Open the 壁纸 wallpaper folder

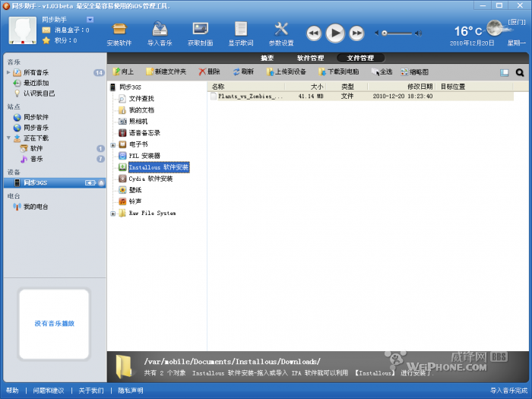[135, 190]
